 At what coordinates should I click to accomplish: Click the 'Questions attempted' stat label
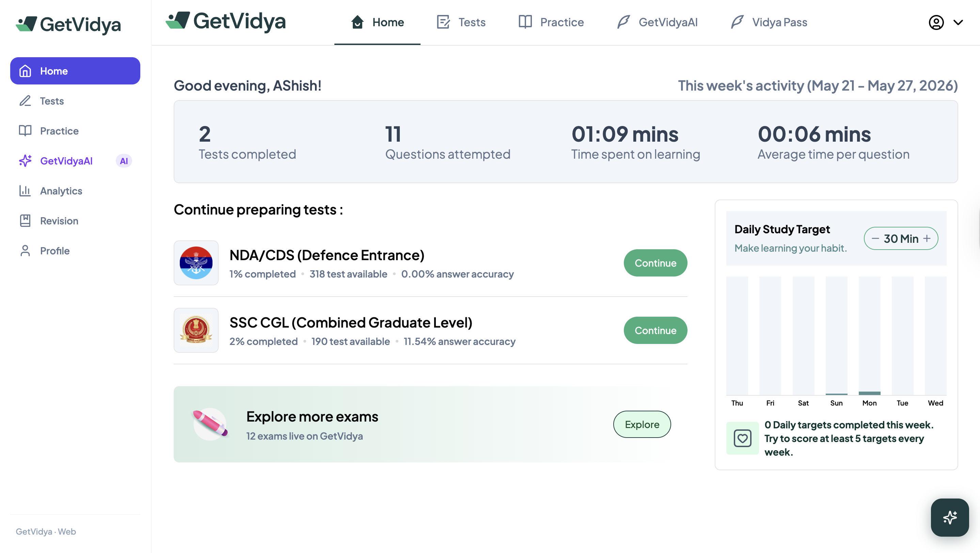(447, 154)
